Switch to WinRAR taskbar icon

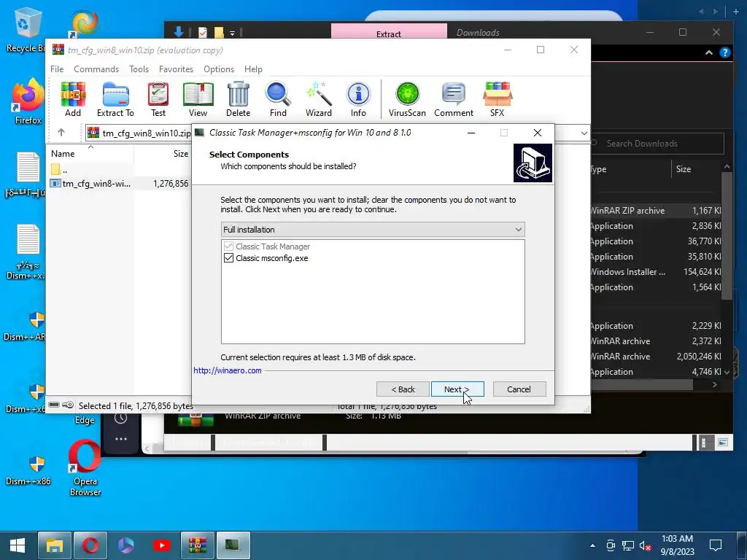click(x=197, y=545)
